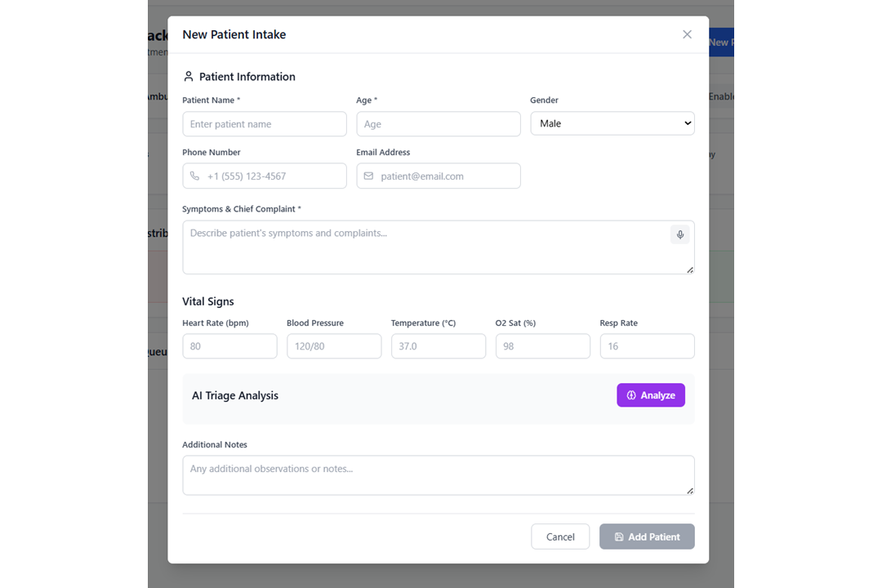Click the envelope icon in Email Address field
The width and height of the screenshot is (882, 588).
368,176
